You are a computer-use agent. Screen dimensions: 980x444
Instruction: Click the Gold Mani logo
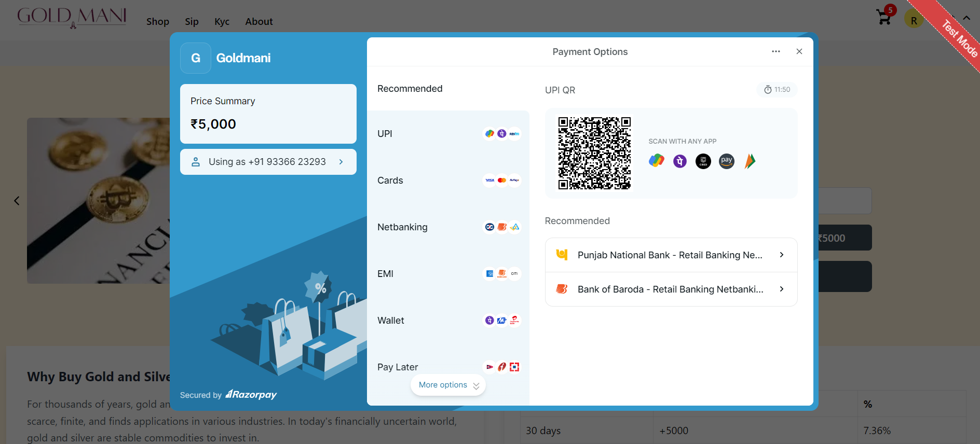pyautogui.click(x=72, y=17)
